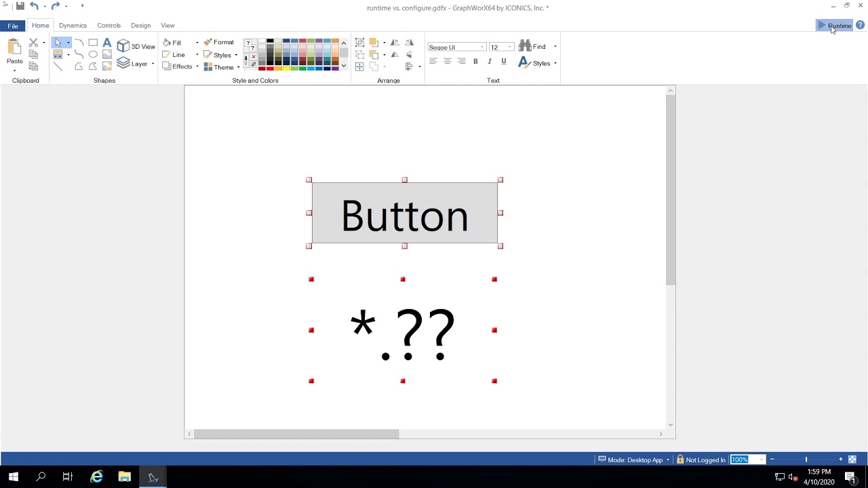This screenshot has width=868, height=488.
Task: Switch to the Home ribbon tab
Action: click(40, 25)
